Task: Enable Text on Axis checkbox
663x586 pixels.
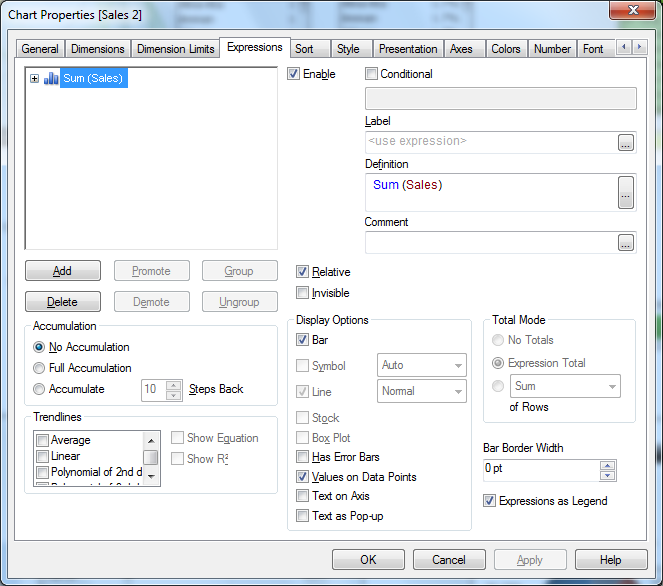Action: coord(302,496)
